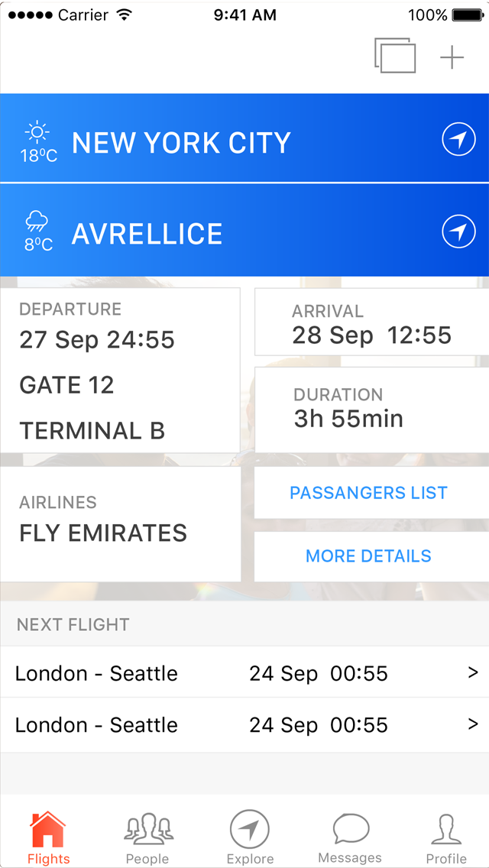Tap the rainy cloud weather icon
This screenshot has height=868, width=489.
pos(37,222)
